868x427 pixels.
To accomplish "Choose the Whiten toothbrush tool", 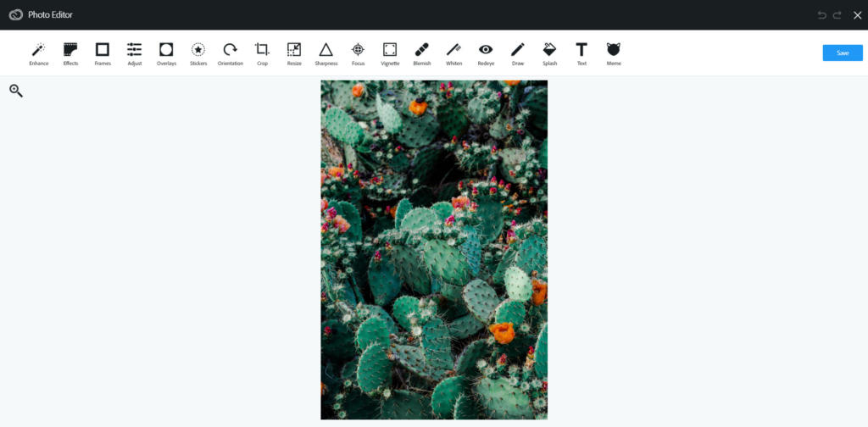I will [454, 54].
